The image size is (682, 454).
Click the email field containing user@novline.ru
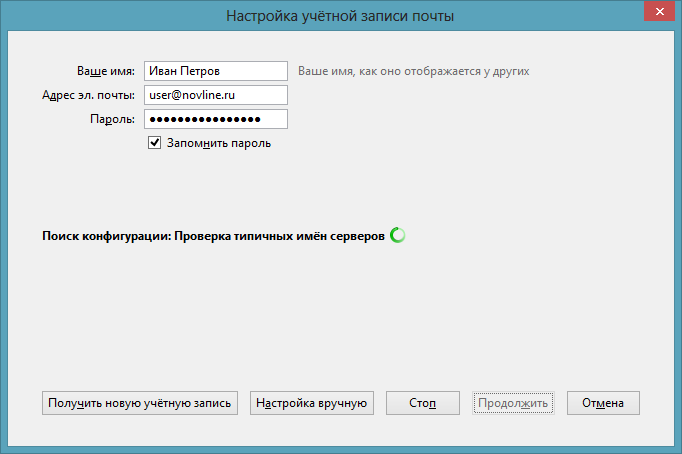(215, 95)
